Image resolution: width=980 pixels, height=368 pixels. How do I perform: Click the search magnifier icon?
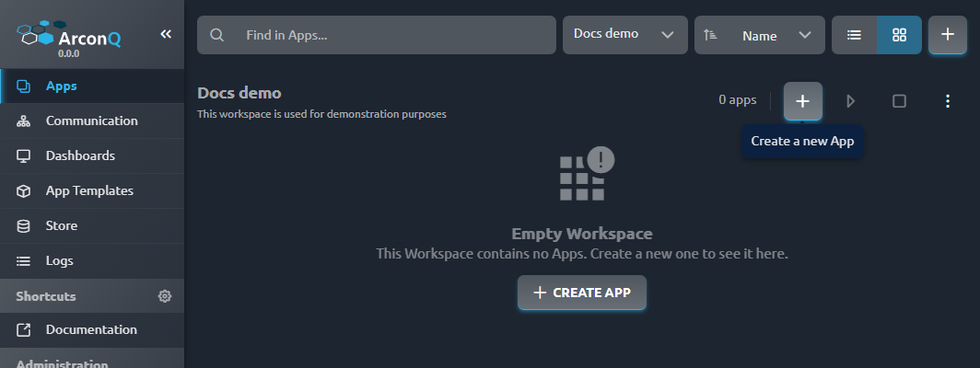pos(216,35)
